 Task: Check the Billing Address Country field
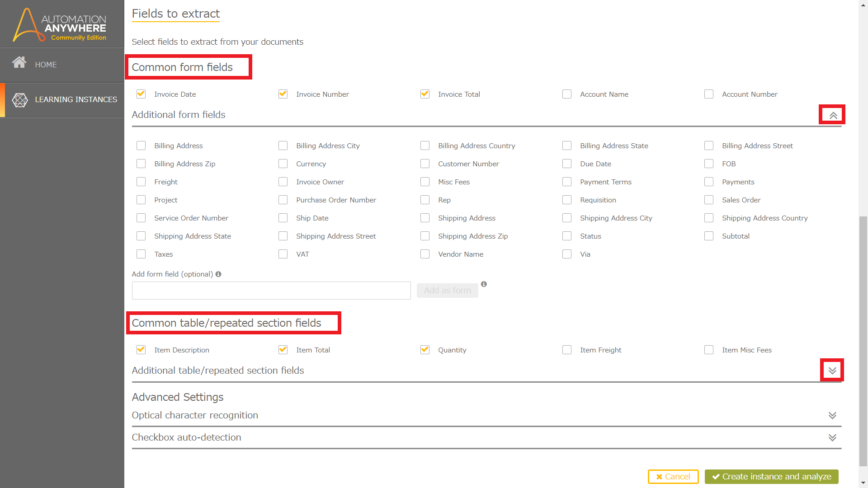[x=425, y=145]
